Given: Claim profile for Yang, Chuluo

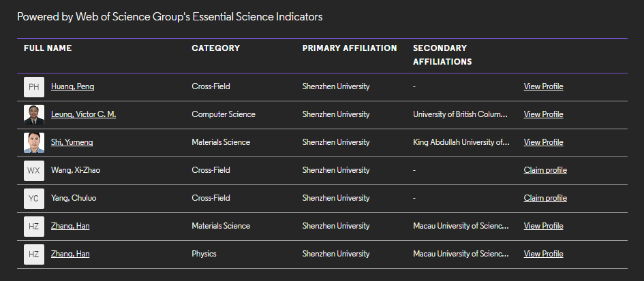Looking at the screenshot, I should coord(545,198).
